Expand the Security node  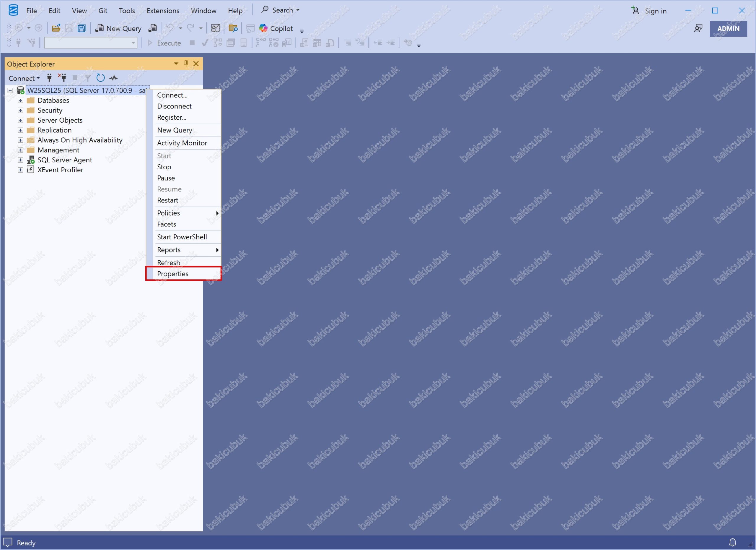click(20, 111)
